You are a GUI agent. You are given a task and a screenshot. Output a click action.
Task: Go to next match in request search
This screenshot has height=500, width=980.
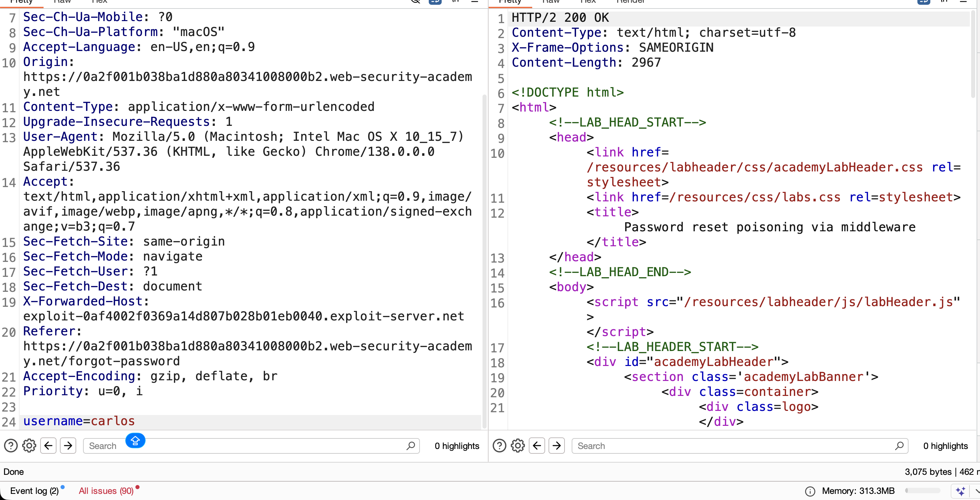point(68,446)
